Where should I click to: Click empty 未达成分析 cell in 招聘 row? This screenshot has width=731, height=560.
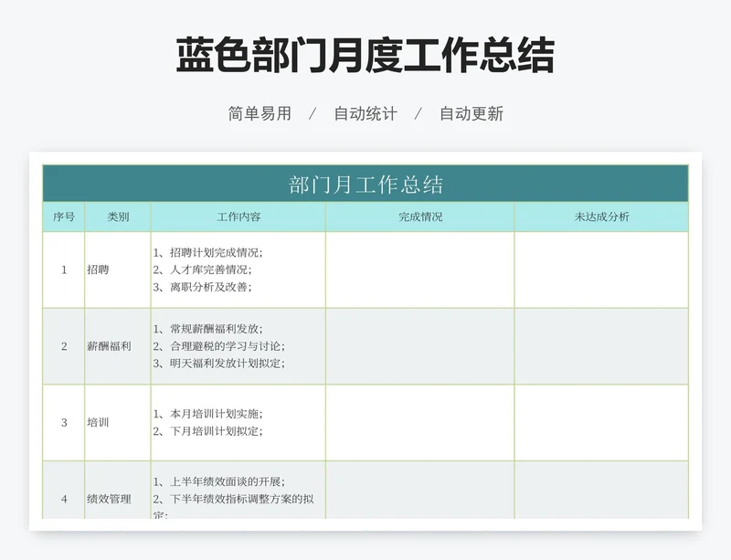point(601,270)
